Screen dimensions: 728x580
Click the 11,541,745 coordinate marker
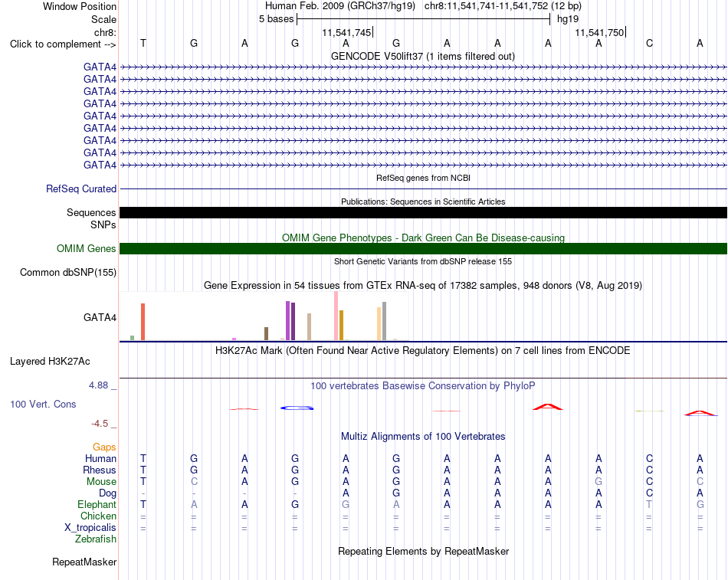[x=347, y=32]
